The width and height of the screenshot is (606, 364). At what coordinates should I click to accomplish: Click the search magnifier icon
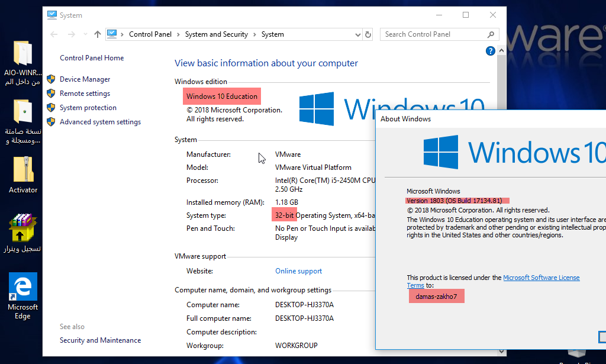pyautogui.click(x=491, y=34)
